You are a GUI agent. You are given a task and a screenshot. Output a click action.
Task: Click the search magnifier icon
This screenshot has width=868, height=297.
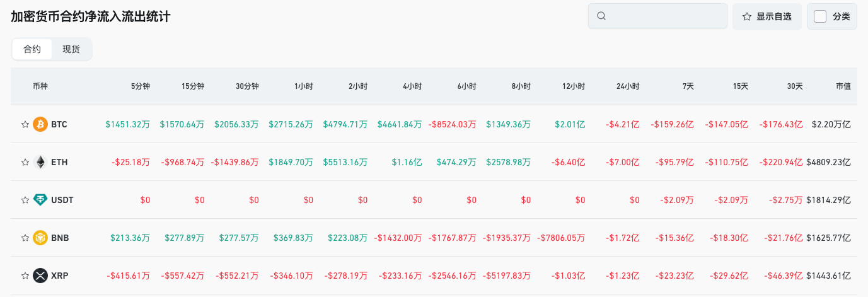point(601,16)
